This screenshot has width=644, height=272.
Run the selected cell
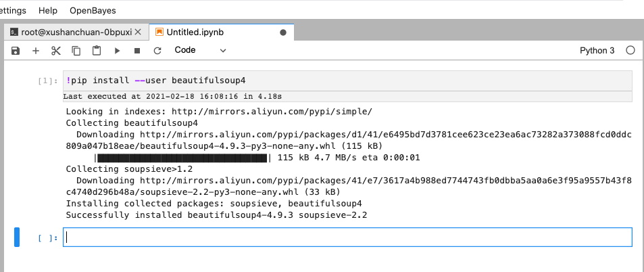pos(117,51)
